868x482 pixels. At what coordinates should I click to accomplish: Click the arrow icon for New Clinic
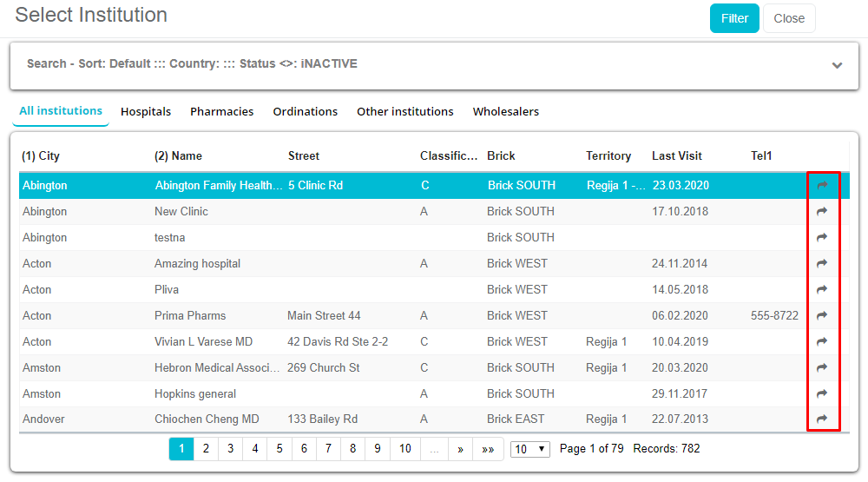point(822,211)
